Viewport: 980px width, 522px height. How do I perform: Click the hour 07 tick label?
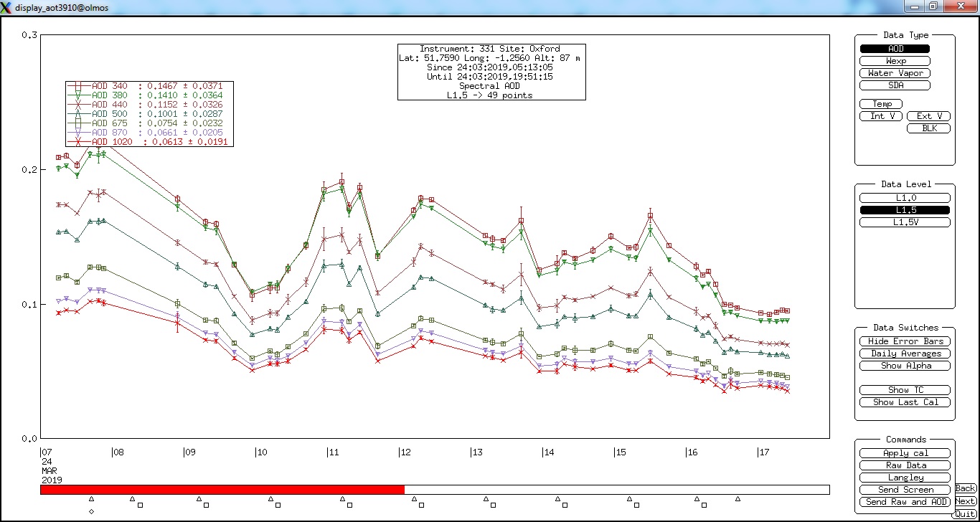47,452
